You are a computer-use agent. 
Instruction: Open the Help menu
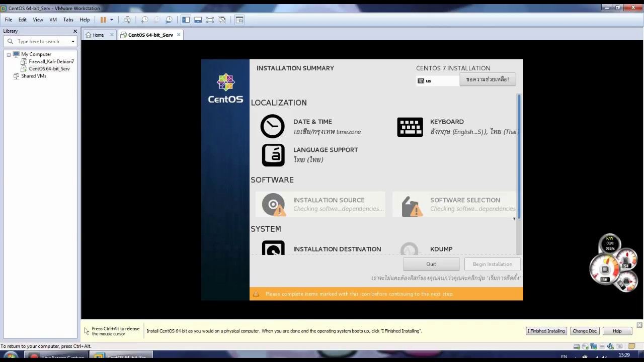85,20
